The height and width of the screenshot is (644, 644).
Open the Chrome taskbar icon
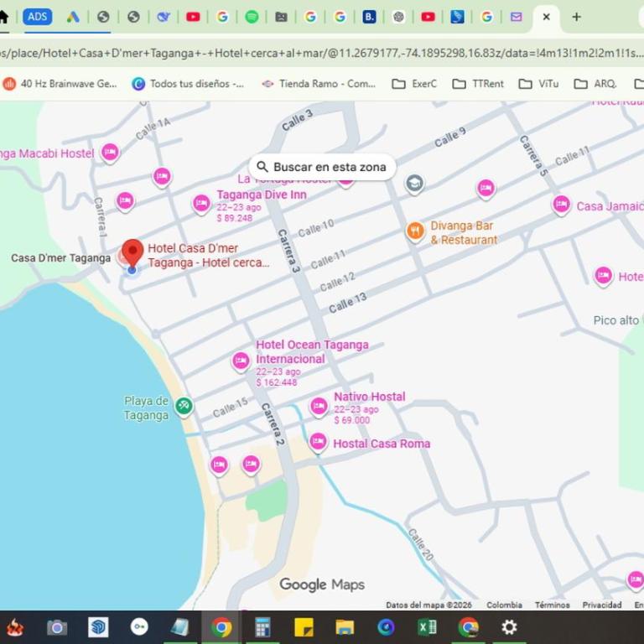coord(221,627)
